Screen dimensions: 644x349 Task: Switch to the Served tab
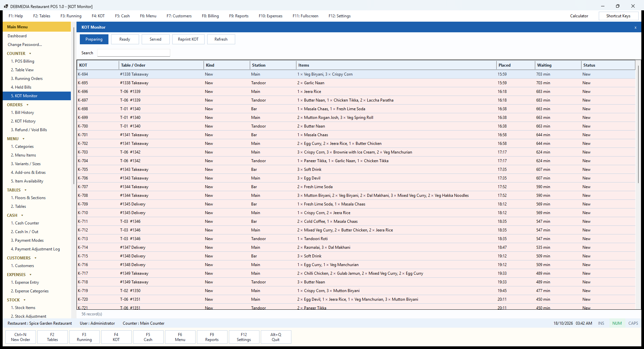[x=155, y=39]
